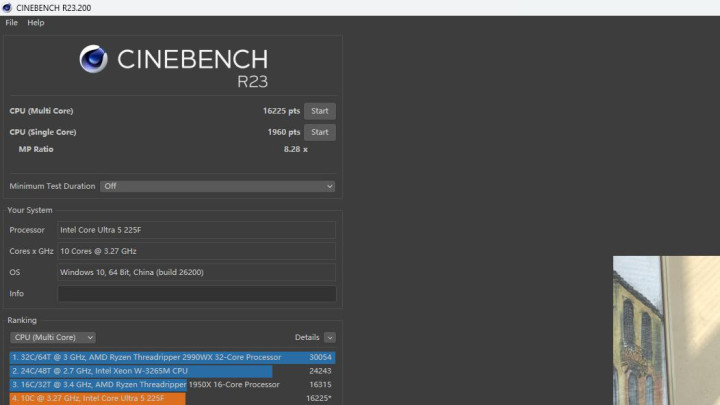Click the Processor field showing Core Ultra 5 225F

pyautogui.click(x=197, y=230)
